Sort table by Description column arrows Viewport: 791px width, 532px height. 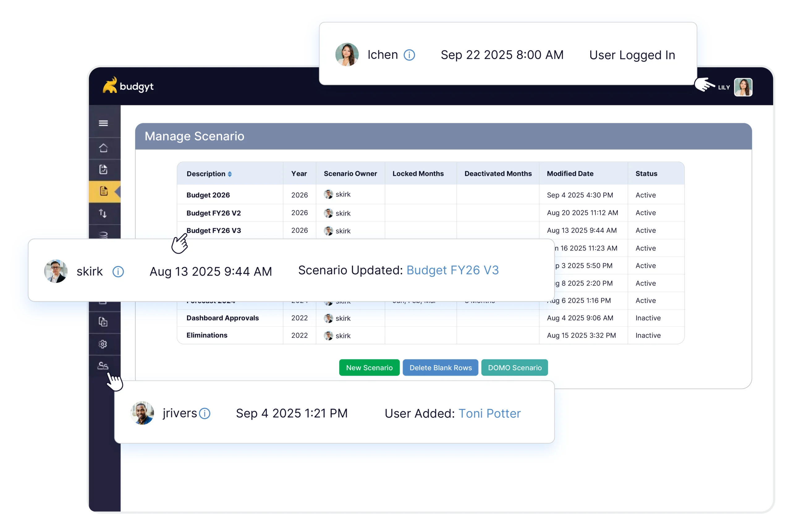[230, 174]
